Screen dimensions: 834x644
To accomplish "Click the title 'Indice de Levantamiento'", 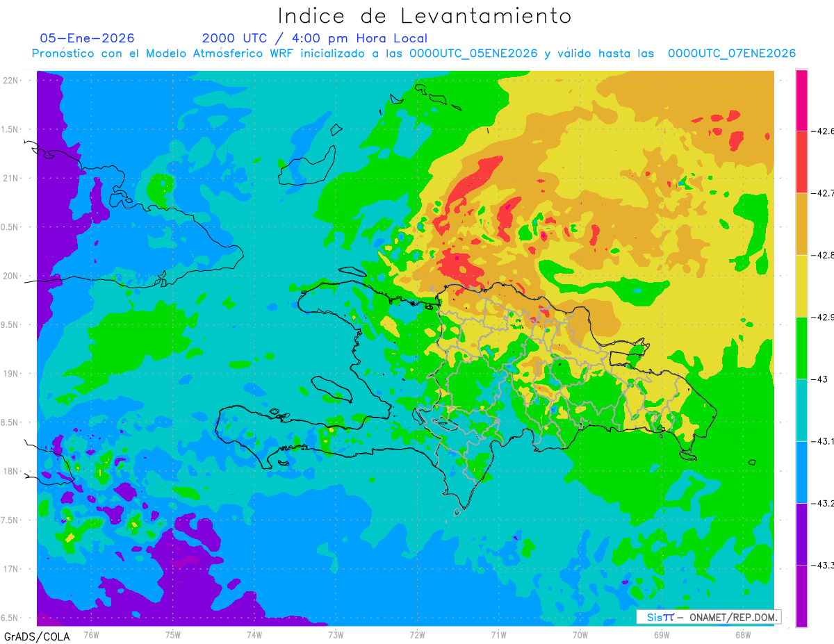I will 425,17.
